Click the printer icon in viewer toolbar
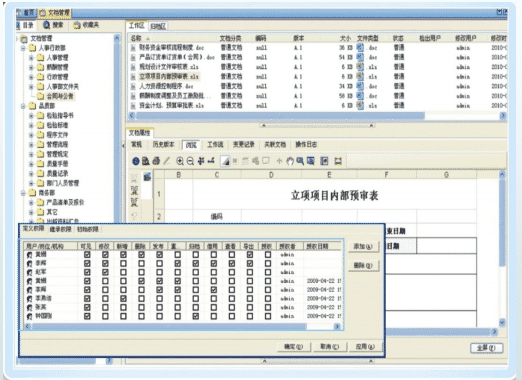522x380 pixels. [156, 161]
